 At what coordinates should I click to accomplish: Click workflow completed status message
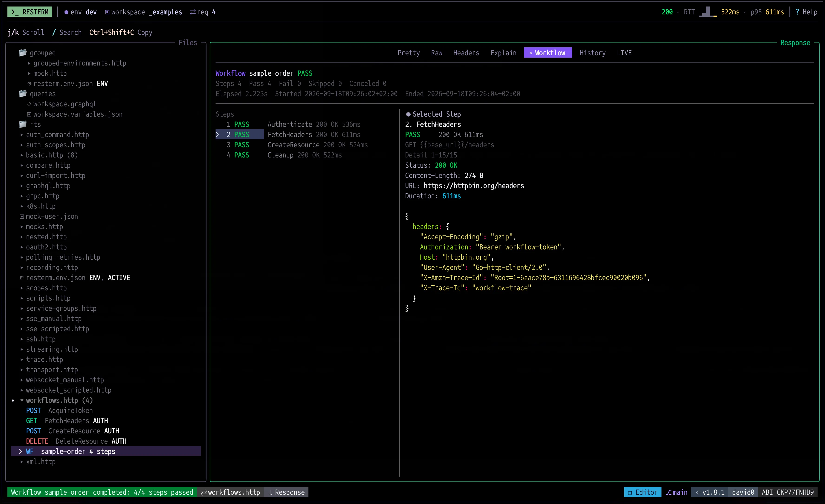click(102, 492)
